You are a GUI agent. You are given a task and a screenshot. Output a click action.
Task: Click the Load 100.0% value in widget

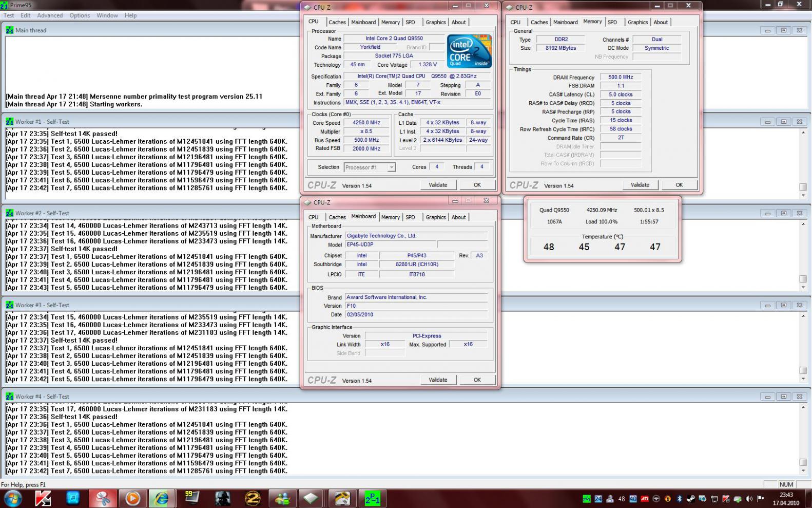[602, 222]
